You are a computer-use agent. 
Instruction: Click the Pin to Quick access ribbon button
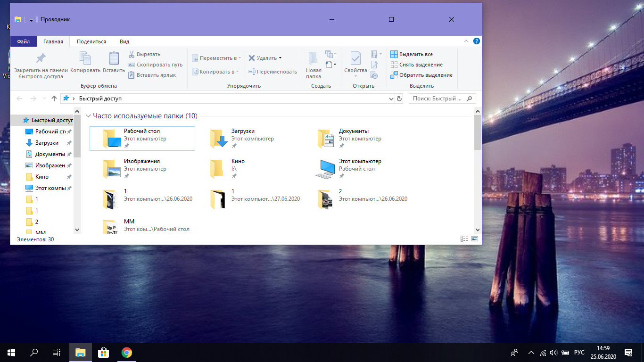click(x=41, y=66)
